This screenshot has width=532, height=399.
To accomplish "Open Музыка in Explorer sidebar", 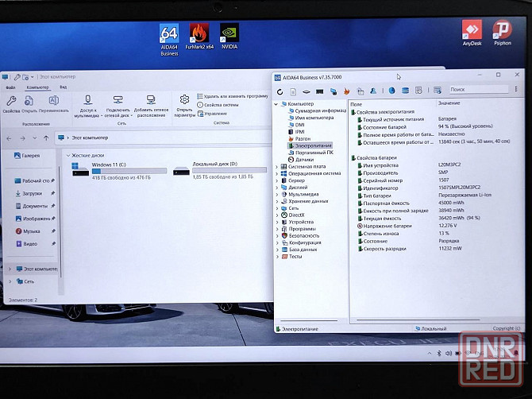I will [x=28, y=231].
